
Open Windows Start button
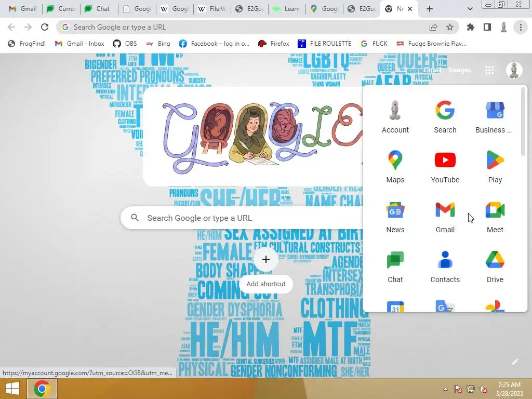point(12,389)
